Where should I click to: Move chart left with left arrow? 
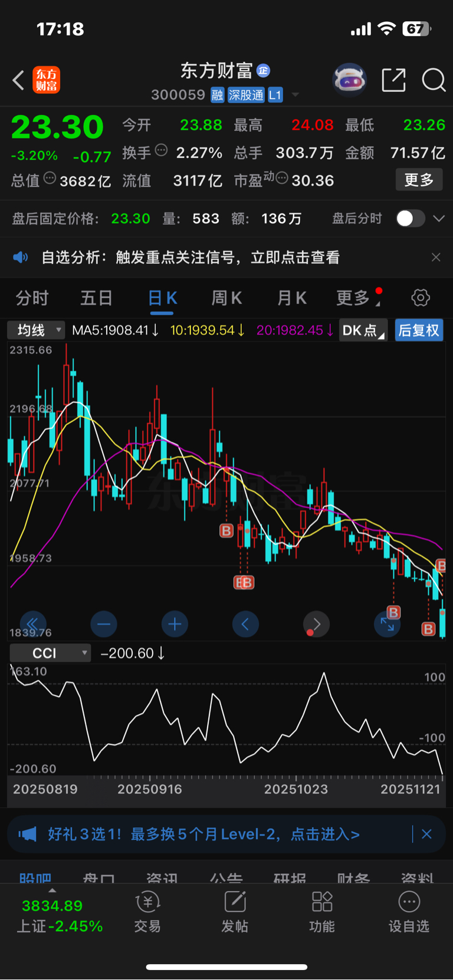click(x=245, y=624)
